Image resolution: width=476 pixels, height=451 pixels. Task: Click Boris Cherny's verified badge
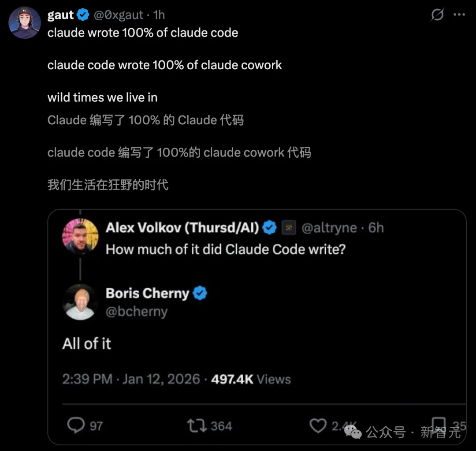(x=200, y=293)
